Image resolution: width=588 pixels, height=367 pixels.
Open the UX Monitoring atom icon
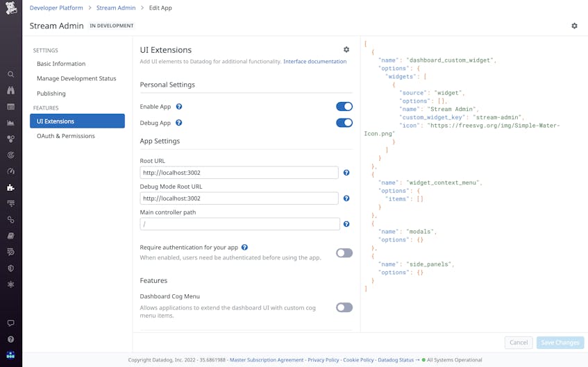(11, 284)
